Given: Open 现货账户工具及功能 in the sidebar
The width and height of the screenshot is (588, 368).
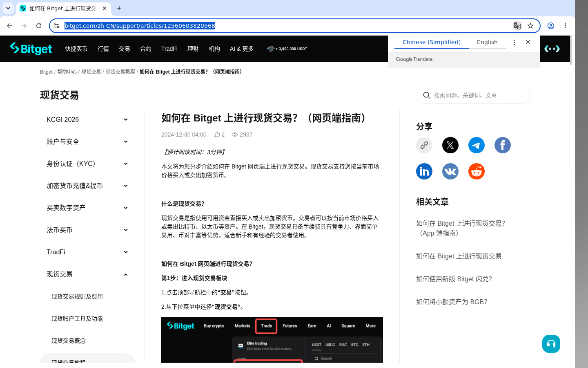Looking at the screenshot, I should pos(77,319).
